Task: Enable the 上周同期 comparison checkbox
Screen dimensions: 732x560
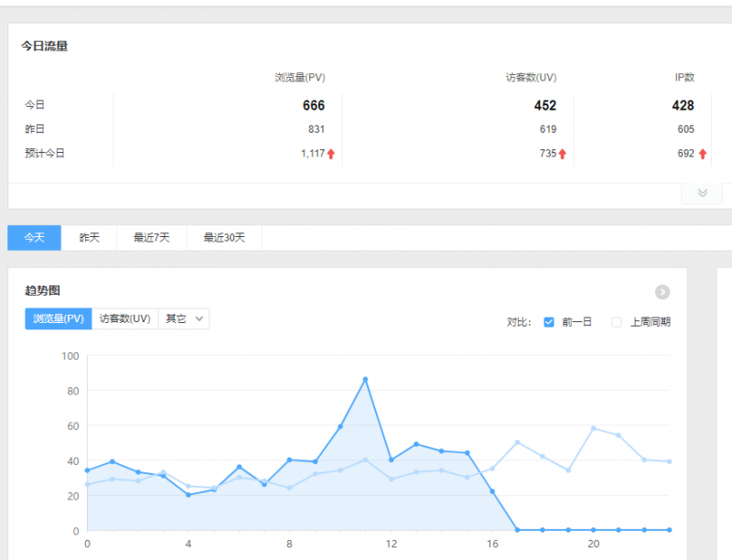Action: pyautogui.click(x=617, y=322)
